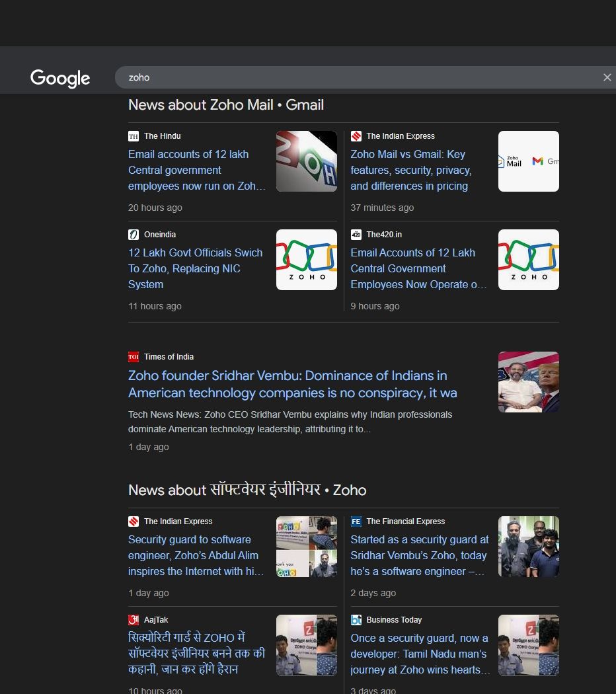The height and width of the screenshot is (694, 616).
Task: Click the Times of India favicon
Action: point(134,357)
